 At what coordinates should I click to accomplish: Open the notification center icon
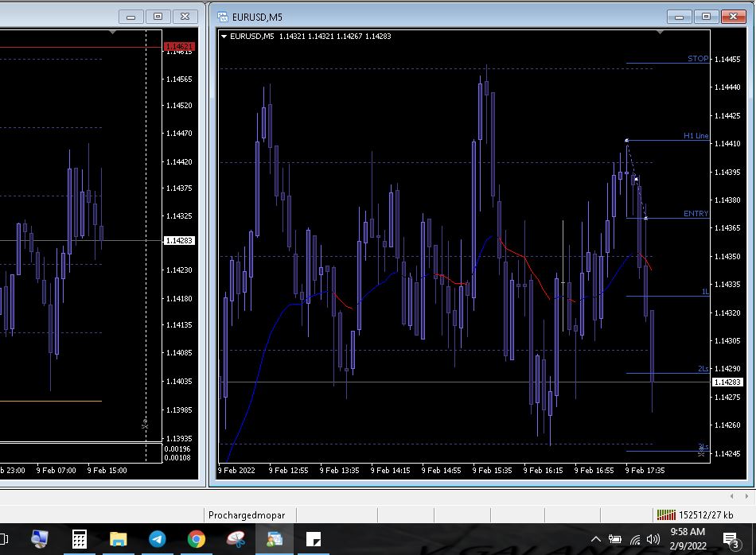pos(731,540)
